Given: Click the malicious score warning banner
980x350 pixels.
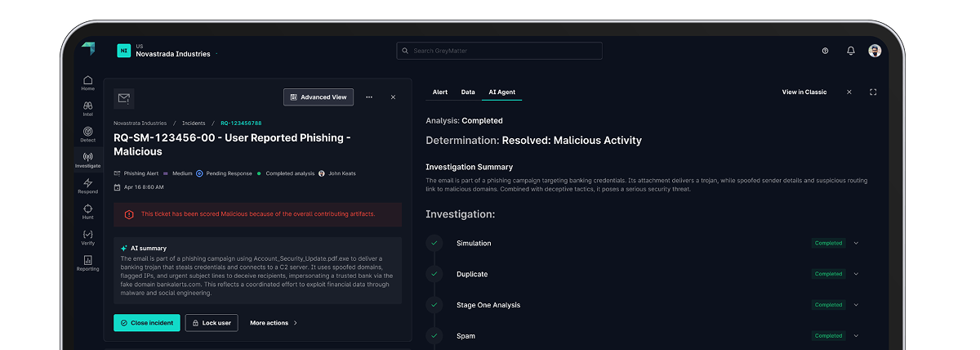Looking at the screenshot, I should point(257,214).
